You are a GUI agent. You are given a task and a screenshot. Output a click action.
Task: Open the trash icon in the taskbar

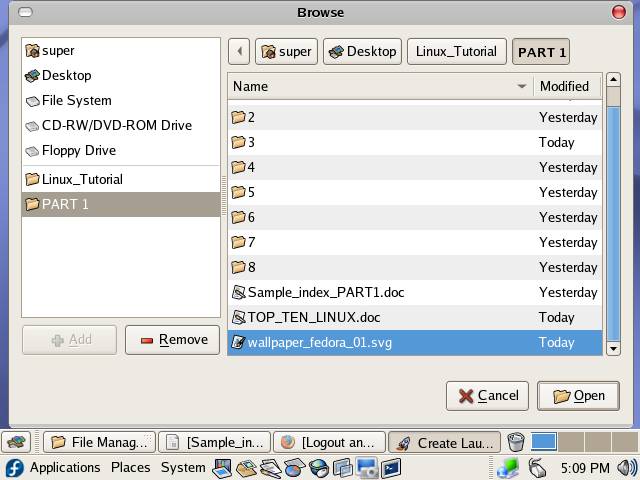point(515,442)
